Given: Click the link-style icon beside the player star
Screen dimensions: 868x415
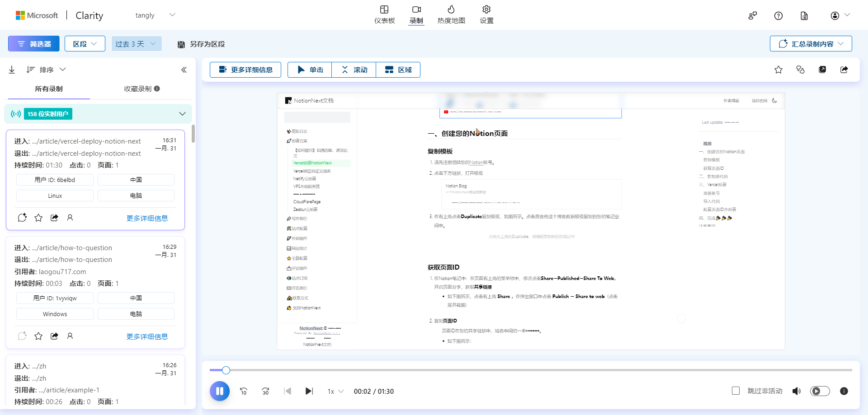Looking at the screenshot, I should tap(800, 70).
